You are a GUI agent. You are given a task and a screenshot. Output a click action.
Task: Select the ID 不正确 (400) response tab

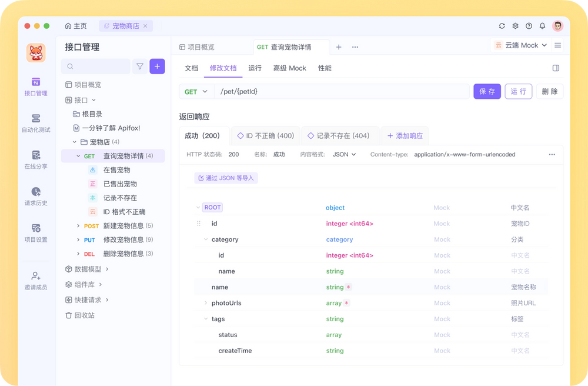[265, 135]
